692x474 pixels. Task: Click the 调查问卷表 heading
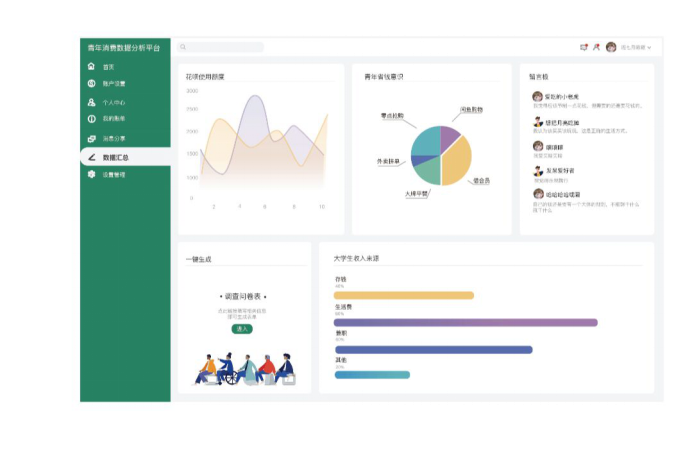tap(243, 296)
